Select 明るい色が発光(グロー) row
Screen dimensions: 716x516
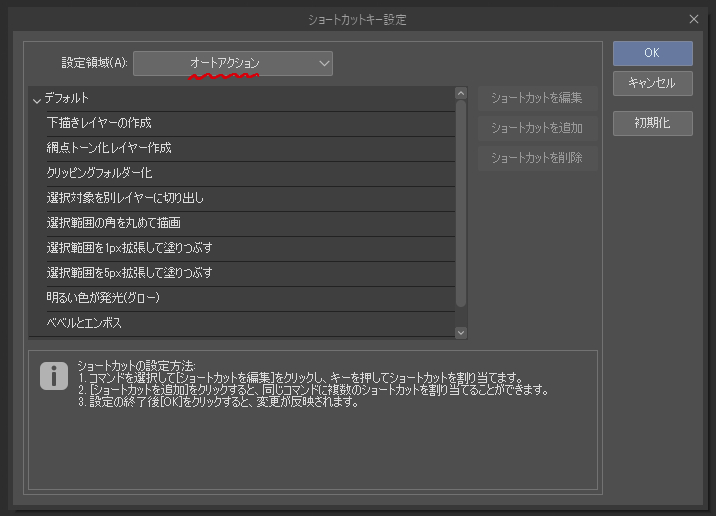point(250,299)
